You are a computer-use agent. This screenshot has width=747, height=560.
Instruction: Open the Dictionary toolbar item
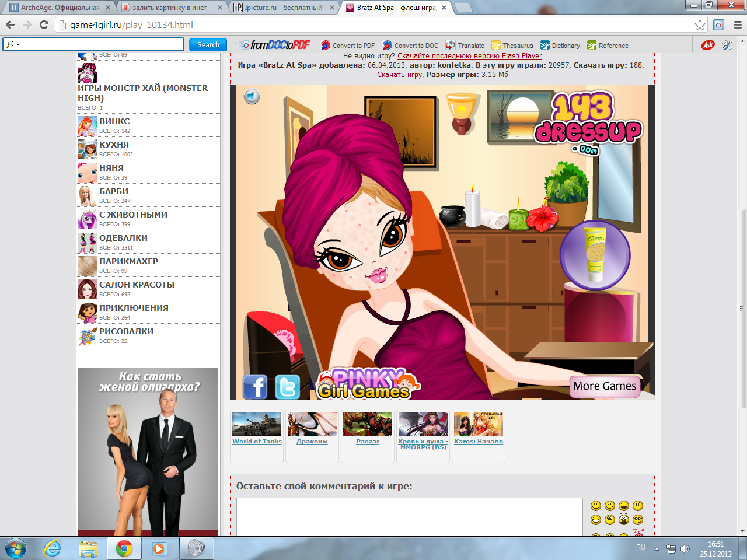point(560,45)
